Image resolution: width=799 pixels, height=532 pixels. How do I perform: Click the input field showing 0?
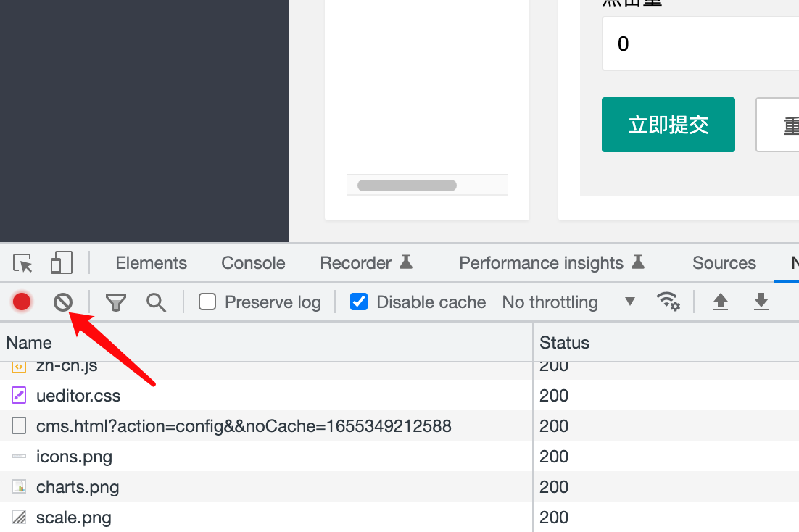pyautogui.click(x=700, y=44)
